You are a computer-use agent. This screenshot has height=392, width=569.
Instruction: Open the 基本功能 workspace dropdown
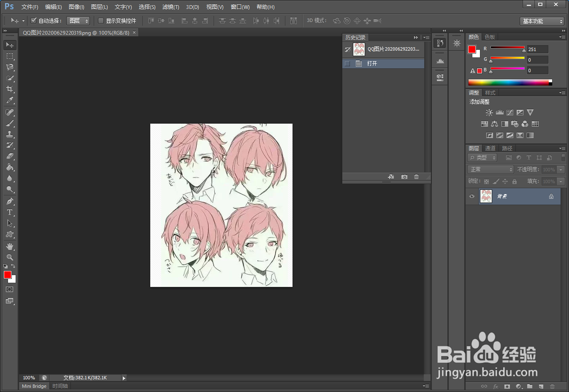click(x=542, y=21)
